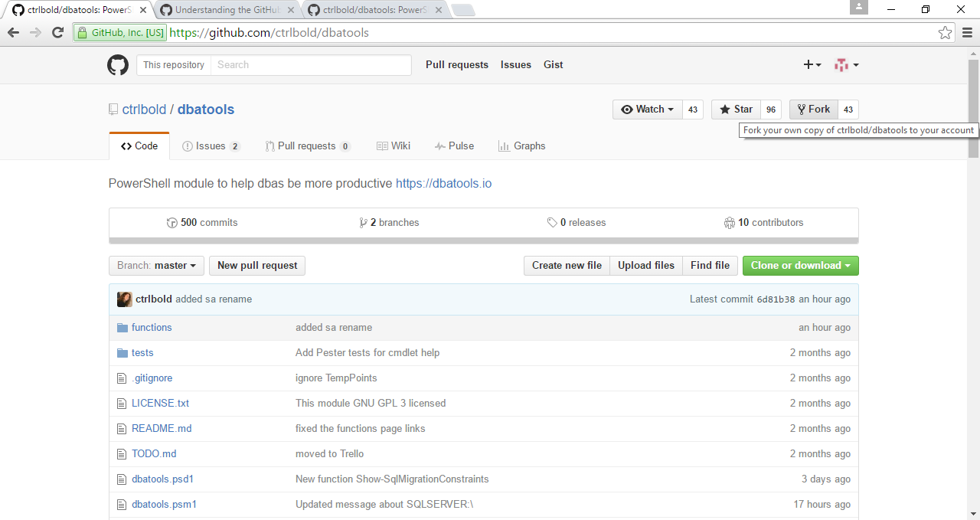Open the Wiki tab
This screenshot has width=980, height=520.
tap(394, 146)
